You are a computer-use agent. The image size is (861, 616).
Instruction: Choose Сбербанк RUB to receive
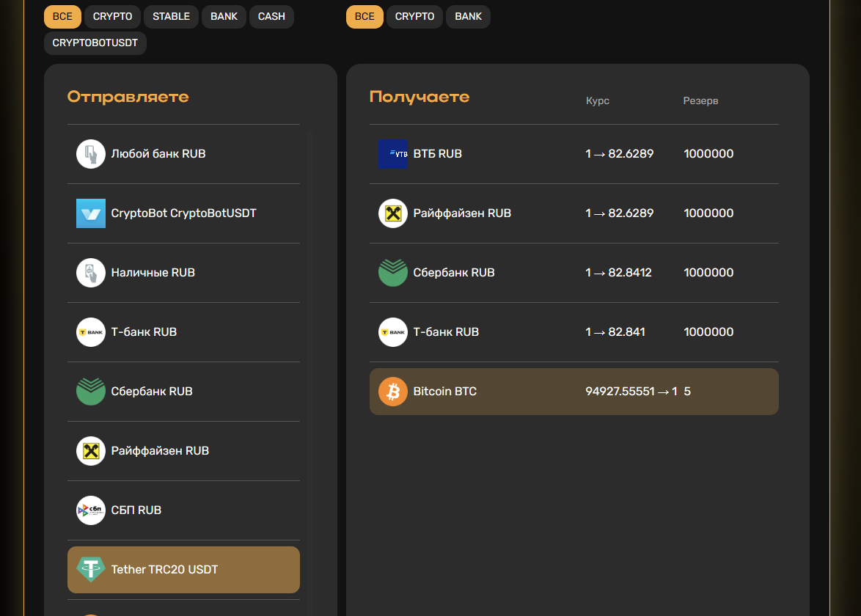coord(574,272)
